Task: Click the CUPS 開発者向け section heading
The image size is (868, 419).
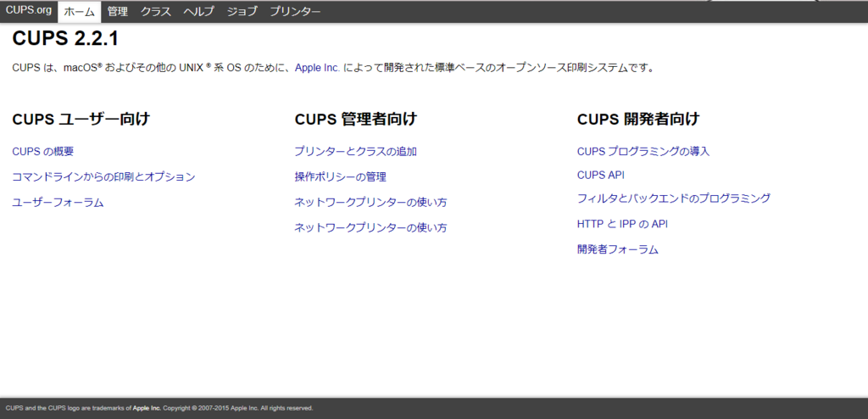Action: tap(638, 119)
